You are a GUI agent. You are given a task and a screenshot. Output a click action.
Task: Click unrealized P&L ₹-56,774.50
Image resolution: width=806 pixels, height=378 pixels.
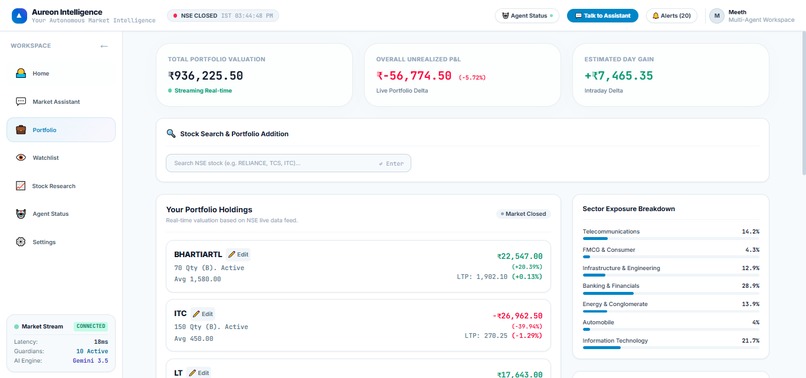point(414,76)
